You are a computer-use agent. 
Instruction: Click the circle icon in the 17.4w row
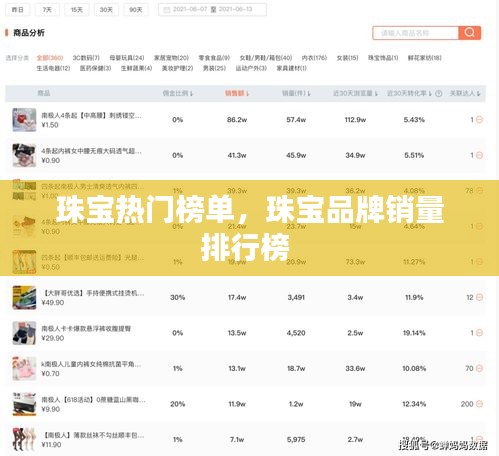tap(479, 297)
